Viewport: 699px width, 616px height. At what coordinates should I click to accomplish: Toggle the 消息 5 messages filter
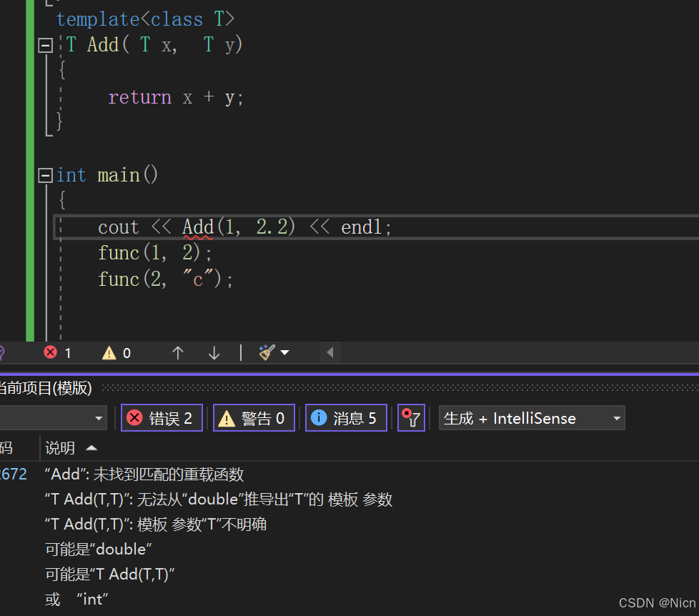(x=347, y=418)
